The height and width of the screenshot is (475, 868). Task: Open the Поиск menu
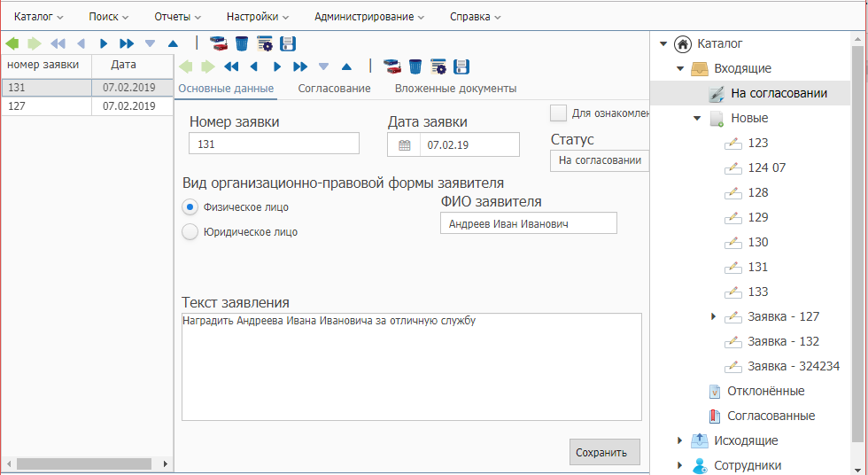[108, 17]
